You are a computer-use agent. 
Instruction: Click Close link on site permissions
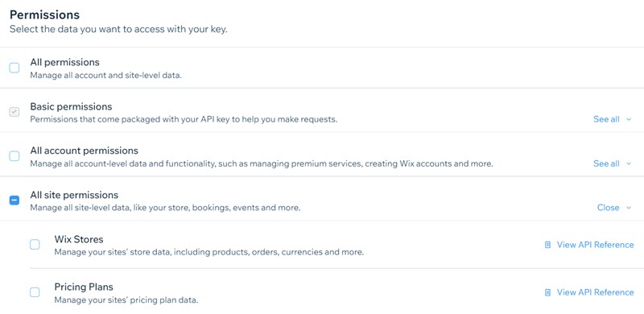609,208
